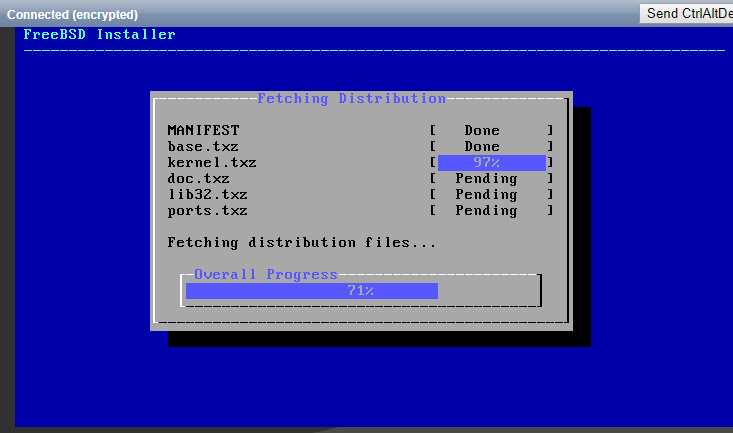This screenshot has width=733, height=433.
Task: Click the Pending status for doc.txz
Action: tap(486, 179)
